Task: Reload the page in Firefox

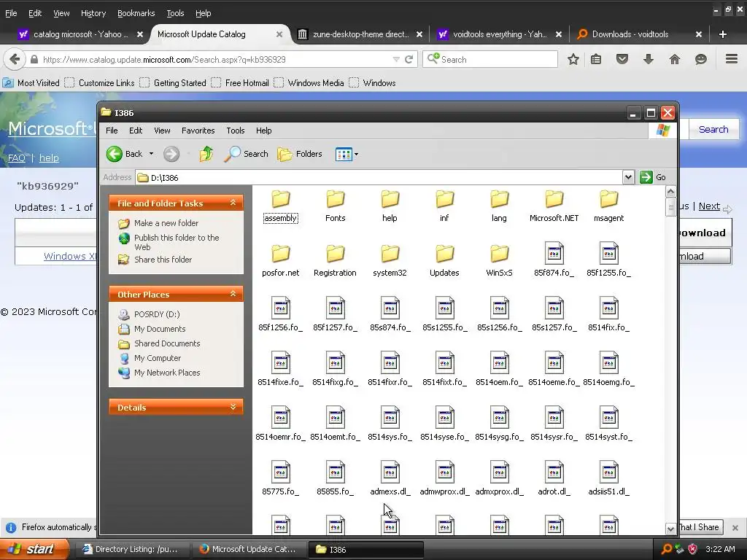Action: 409,60
